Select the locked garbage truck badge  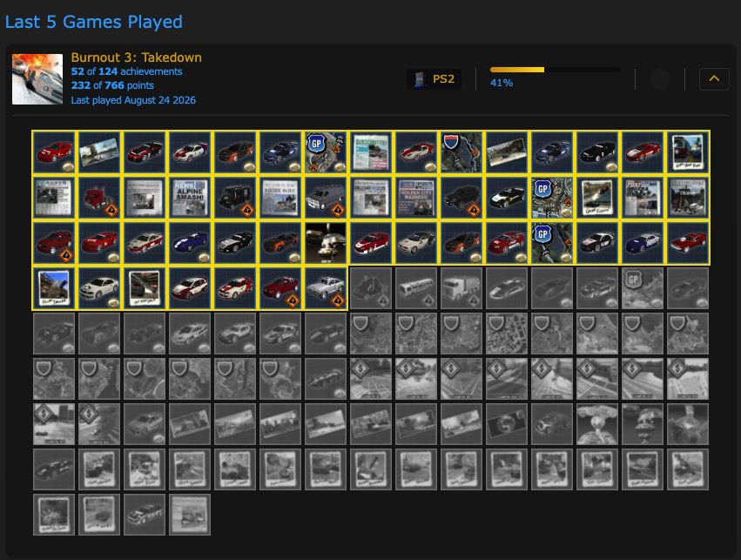point(461,288)
